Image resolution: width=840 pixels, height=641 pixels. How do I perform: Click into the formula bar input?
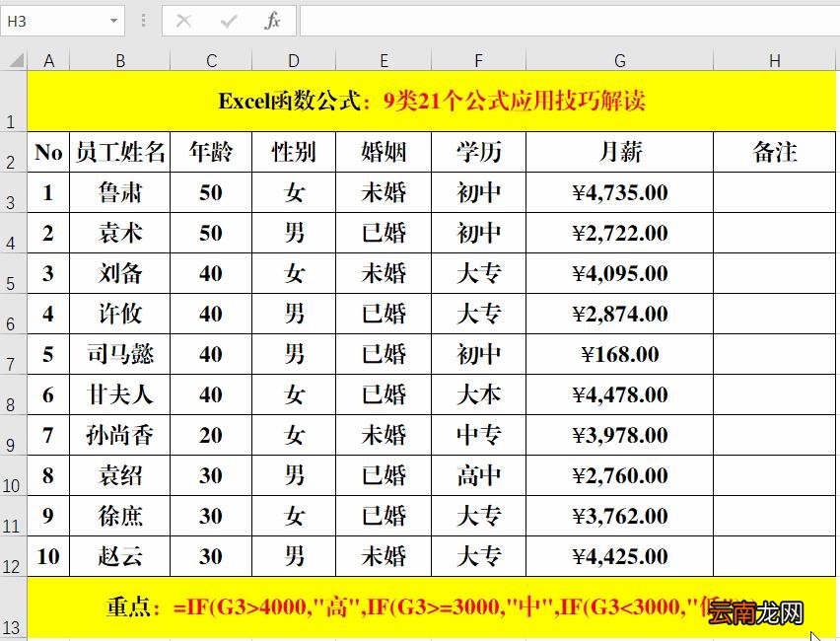click(x=569, y=21)
